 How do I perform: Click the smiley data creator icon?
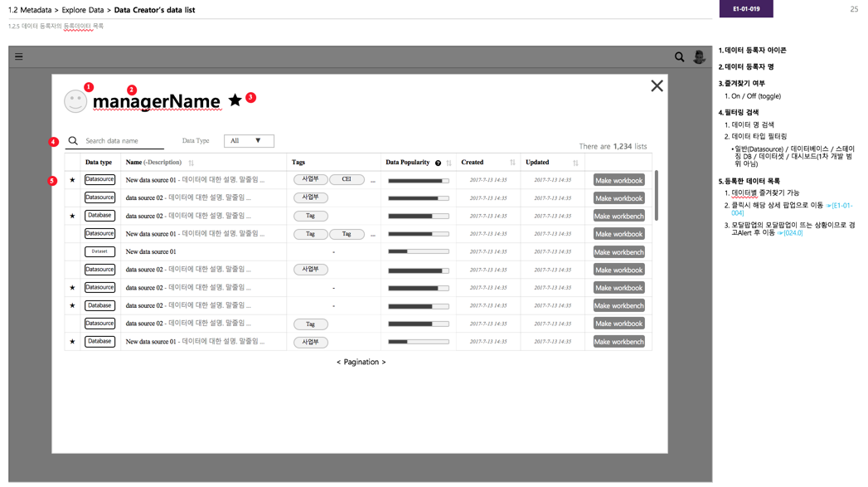point(75,101)
